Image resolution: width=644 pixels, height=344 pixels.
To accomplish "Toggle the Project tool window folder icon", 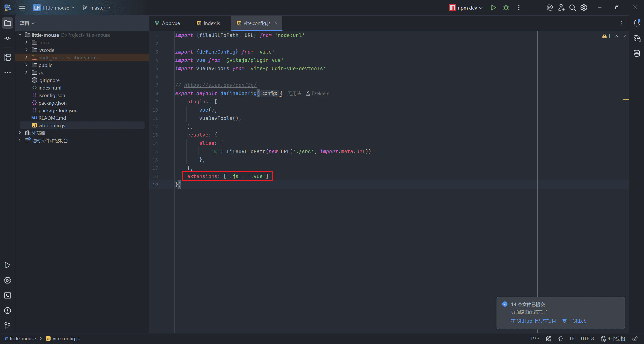I will [8, 23].
